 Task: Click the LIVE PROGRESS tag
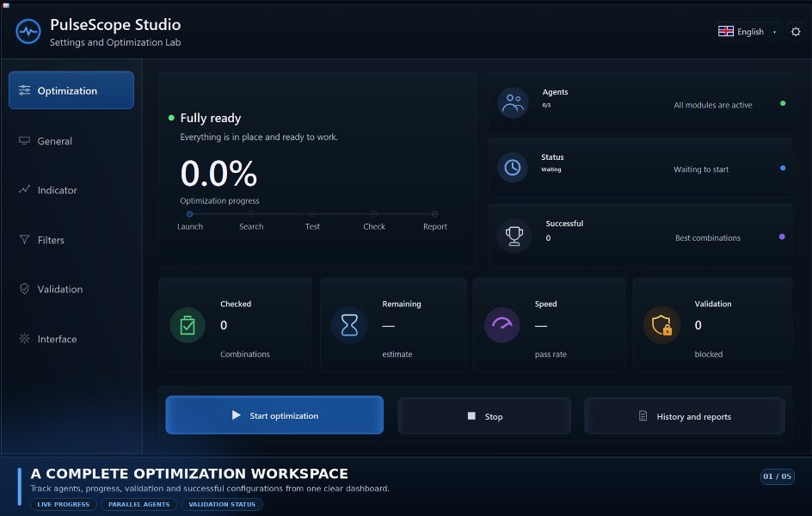[x=63, y=504]
